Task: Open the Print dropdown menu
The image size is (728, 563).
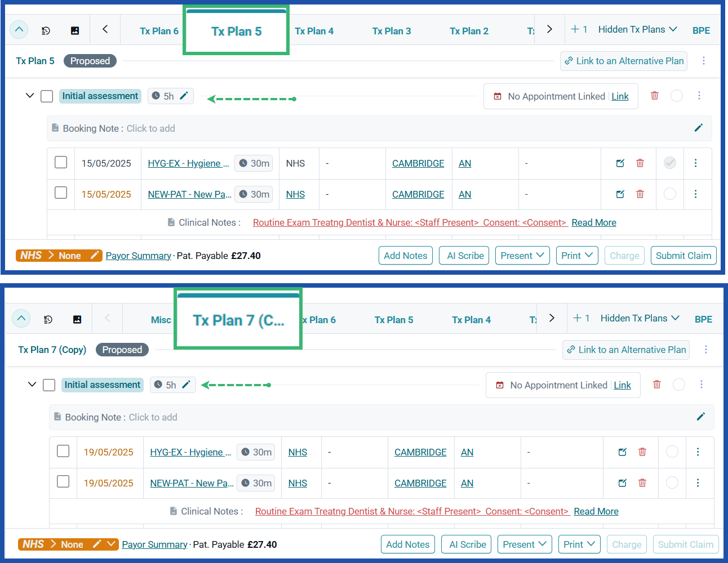Action: [x=577, y=255]
